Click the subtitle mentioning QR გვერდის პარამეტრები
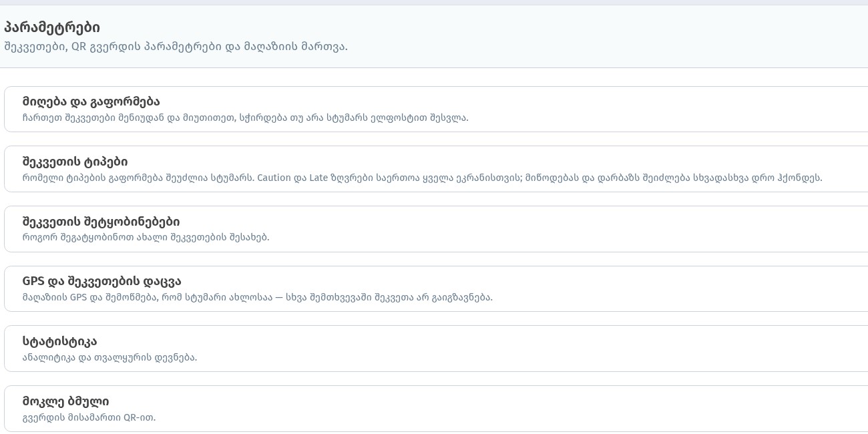This screenshot has height=434, width=868. 176,47
